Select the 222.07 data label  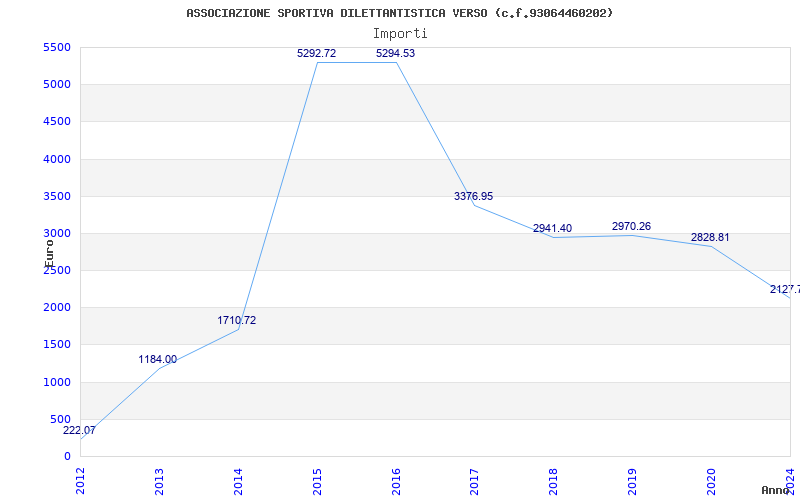79,431
